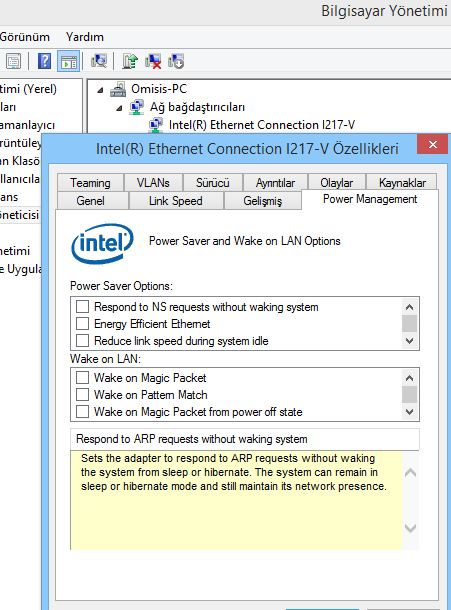The width and height of the screenshot is (451, 610).
Task: Click up arrow of Power Saver Options list
Action: (409, 307)
